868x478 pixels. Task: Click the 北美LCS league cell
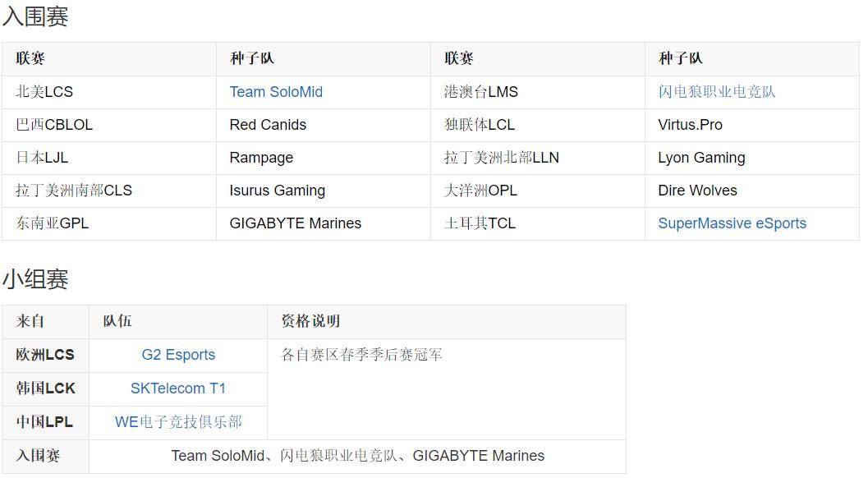pyautogui.click(x=44, y=92)
